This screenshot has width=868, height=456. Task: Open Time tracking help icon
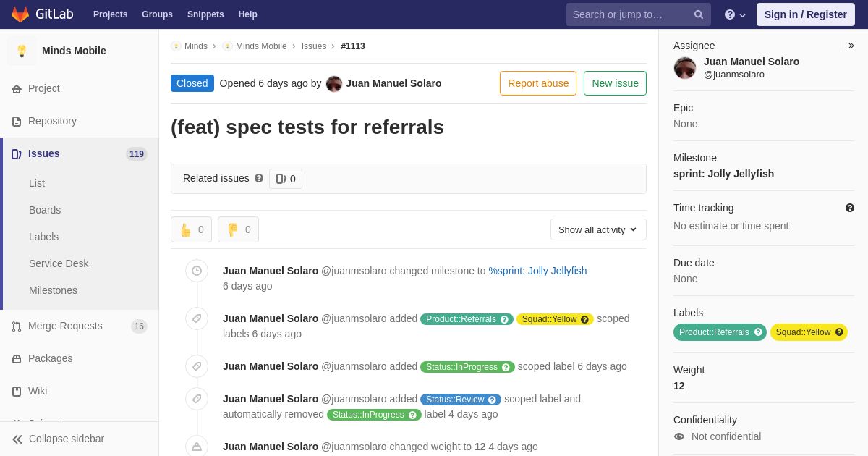tap(850, 208)
